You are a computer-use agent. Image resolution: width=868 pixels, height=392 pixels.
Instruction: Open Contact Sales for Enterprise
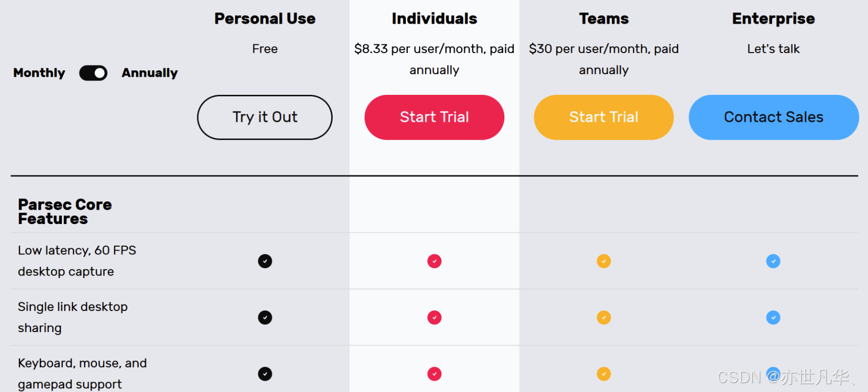[774, 117]
